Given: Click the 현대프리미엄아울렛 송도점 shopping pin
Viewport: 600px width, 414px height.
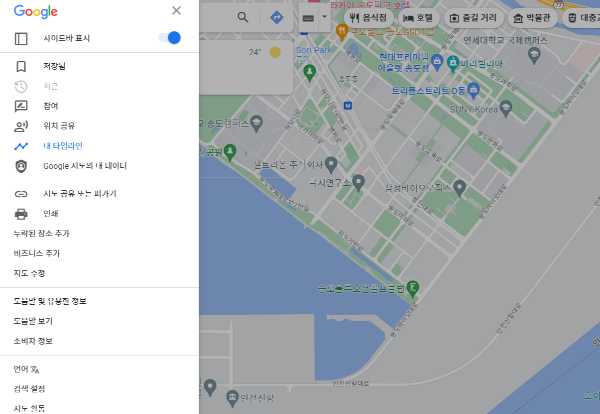Looking at the screenshot, I should [x=437, y=62].
